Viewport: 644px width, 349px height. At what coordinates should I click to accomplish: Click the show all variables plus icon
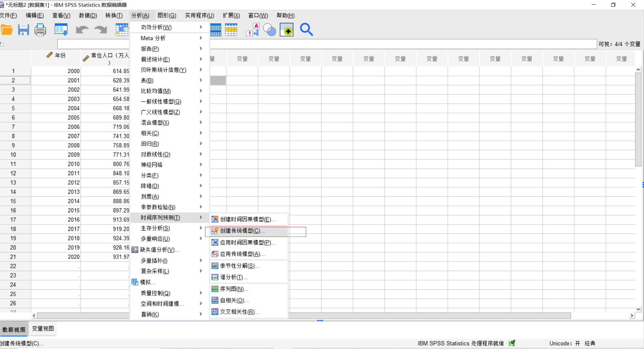(287, 30)
